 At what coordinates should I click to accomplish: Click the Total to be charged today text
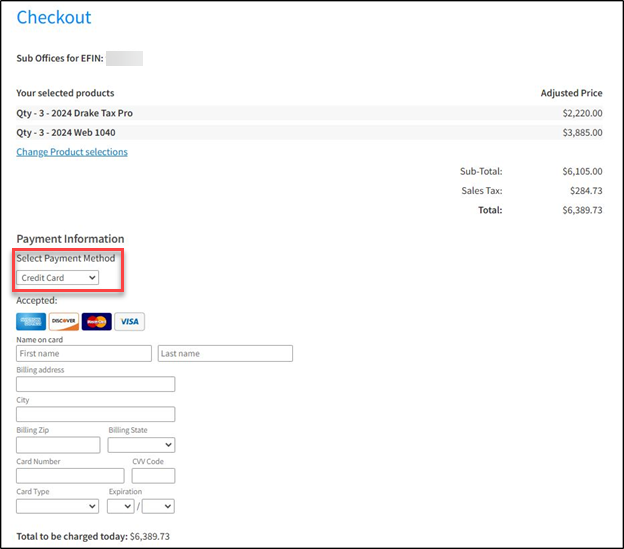click(93, 536)
